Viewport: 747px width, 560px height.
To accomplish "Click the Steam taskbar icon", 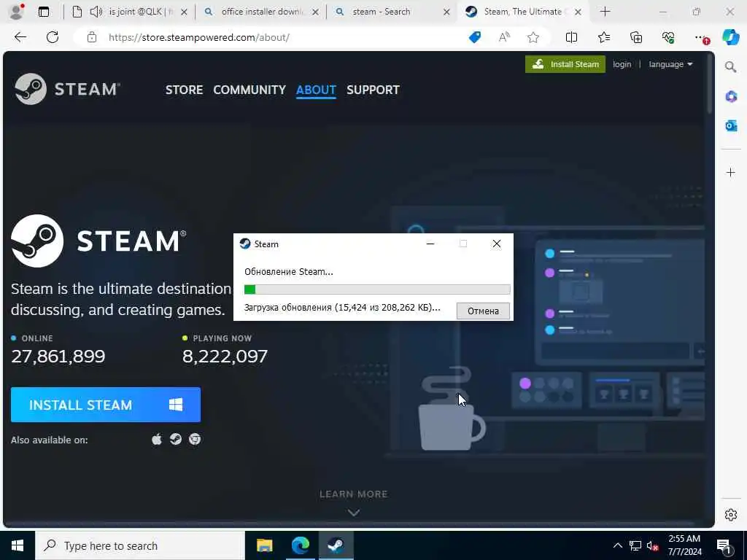I will [x=336, y=545].
